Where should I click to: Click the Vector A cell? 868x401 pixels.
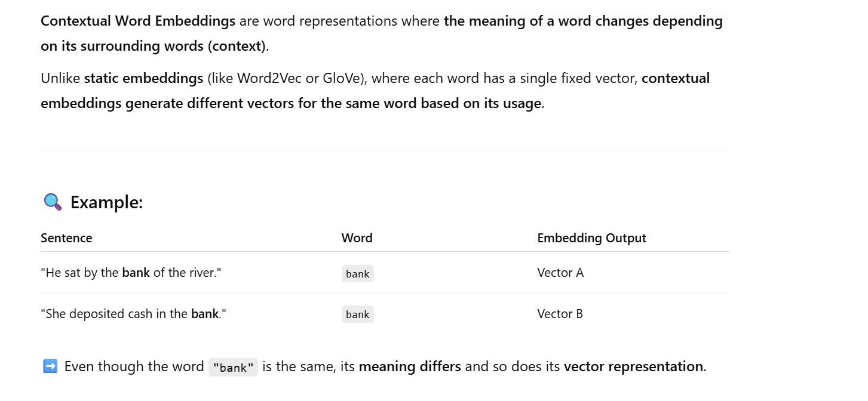(x=560, y=273)
